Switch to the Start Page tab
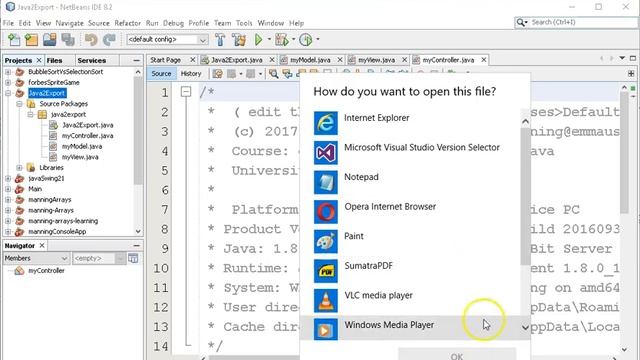 click(165, 60)
